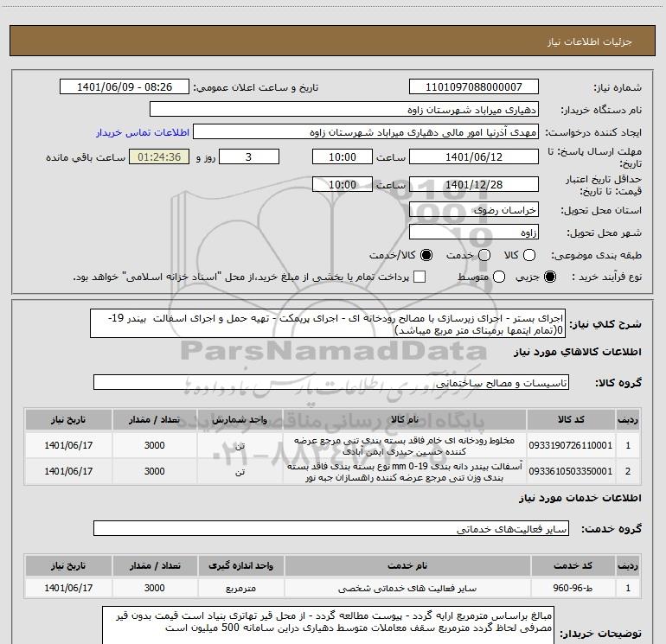Screen dimensions: 666x644
Task: Click the service group field سایر فعالیت‌های خدماتی
Action: [x=331, y=528]
